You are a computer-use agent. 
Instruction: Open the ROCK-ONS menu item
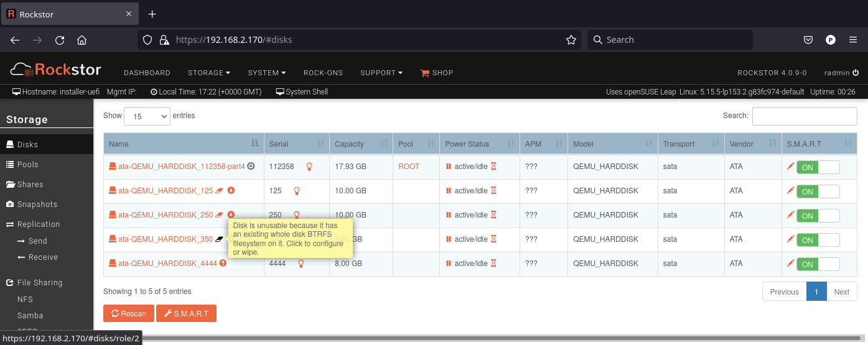click(323, 73)
